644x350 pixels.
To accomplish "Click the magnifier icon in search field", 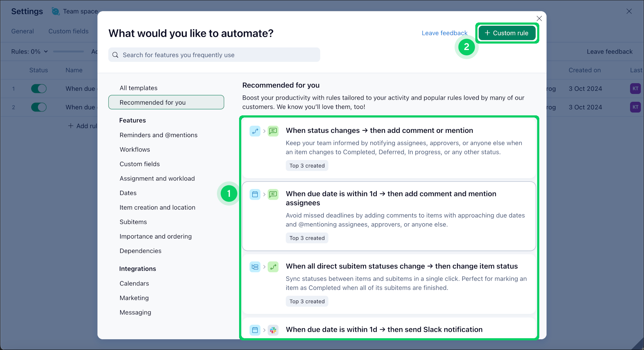I will pyautogui.click(x=115, y=55).
